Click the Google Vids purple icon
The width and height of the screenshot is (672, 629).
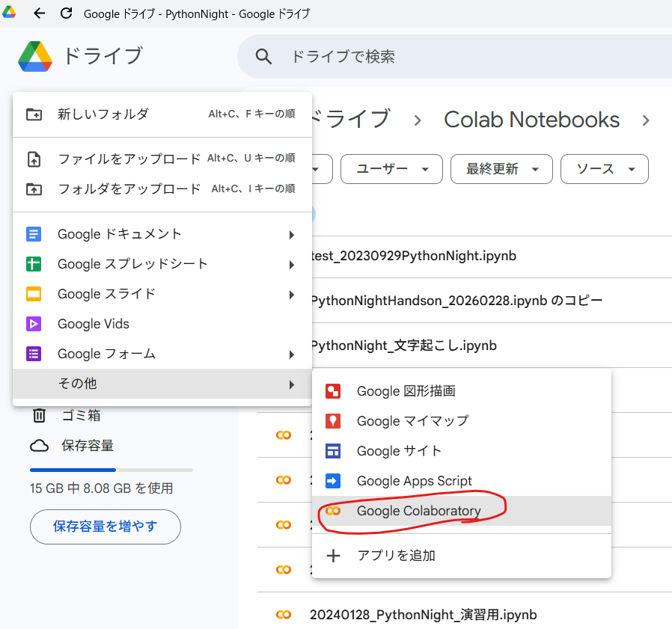(x=34, y=324)
